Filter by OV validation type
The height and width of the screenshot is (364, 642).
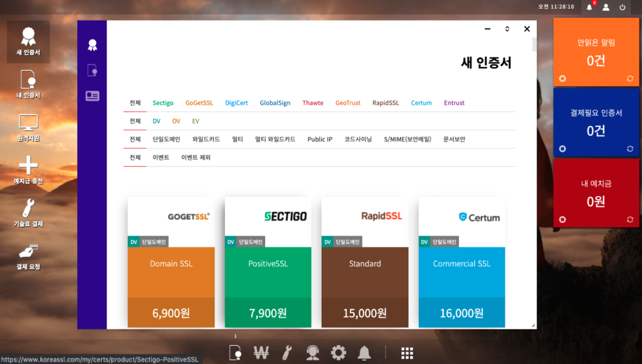[176, 121]
